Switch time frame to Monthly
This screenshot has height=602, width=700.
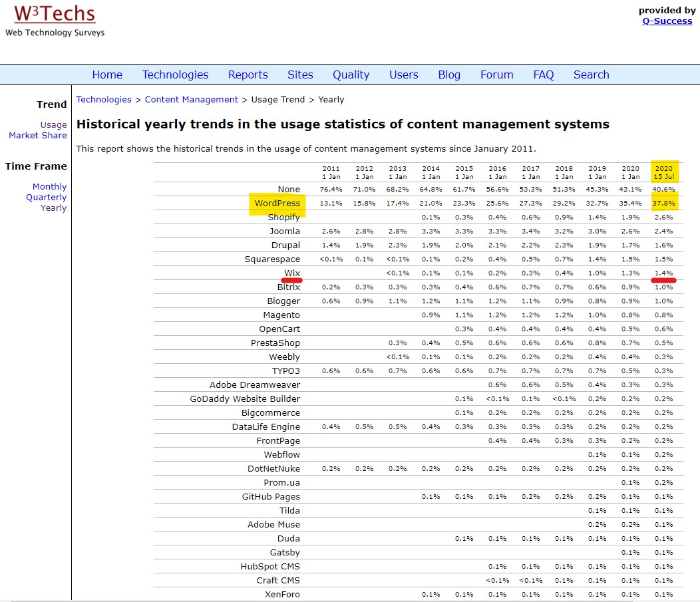point(49,186)
